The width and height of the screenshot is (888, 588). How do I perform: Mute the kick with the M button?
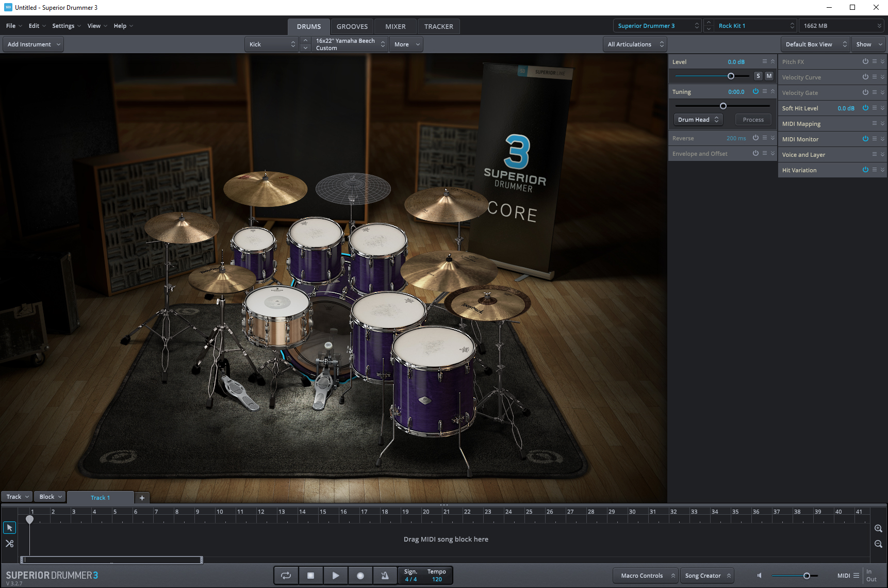(769, 76)
